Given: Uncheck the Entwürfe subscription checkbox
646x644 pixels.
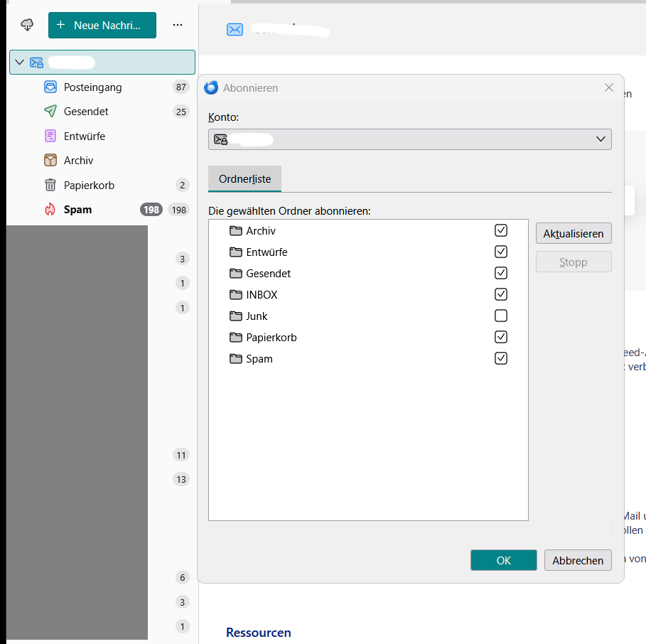Looking at the screenshot, I should pyautogui.click(x=501, y=252).
